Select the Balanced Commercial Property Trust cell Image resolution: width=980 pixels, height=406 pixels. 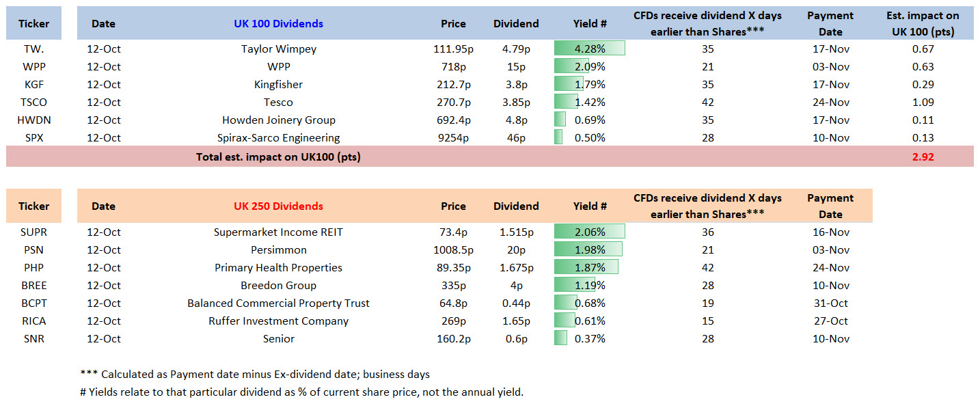[279, 303]
